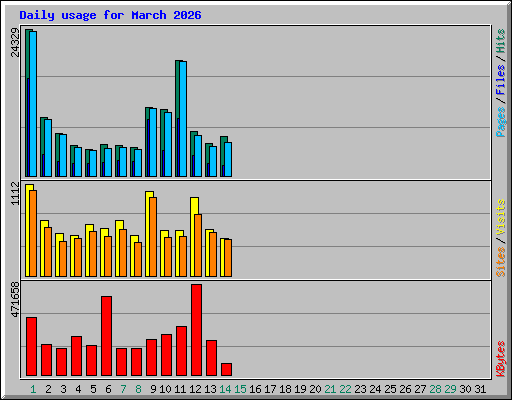Click the cyan hits bar for day 5
The width and height of the screenshot is (512, 400).
coord(93,164)
